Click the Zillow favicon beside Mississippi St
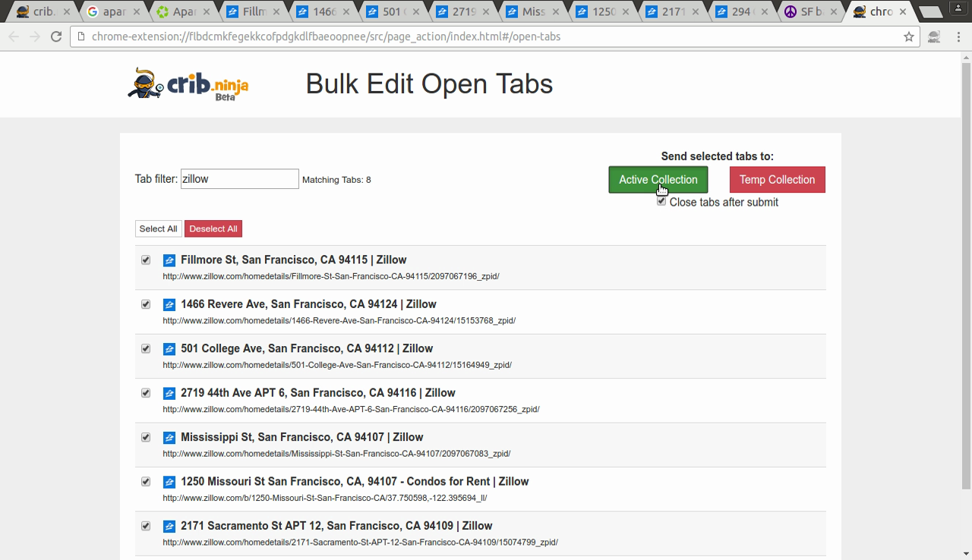Screen dimensions: 972x560 pyautogui.click(x=169, y=438)
